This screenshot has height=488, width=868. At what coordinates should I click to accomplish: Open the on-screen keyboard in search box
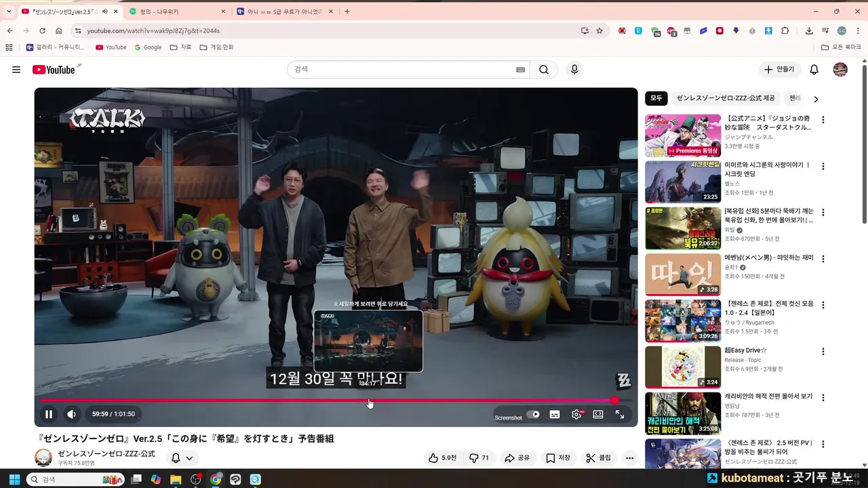[520, 69]
